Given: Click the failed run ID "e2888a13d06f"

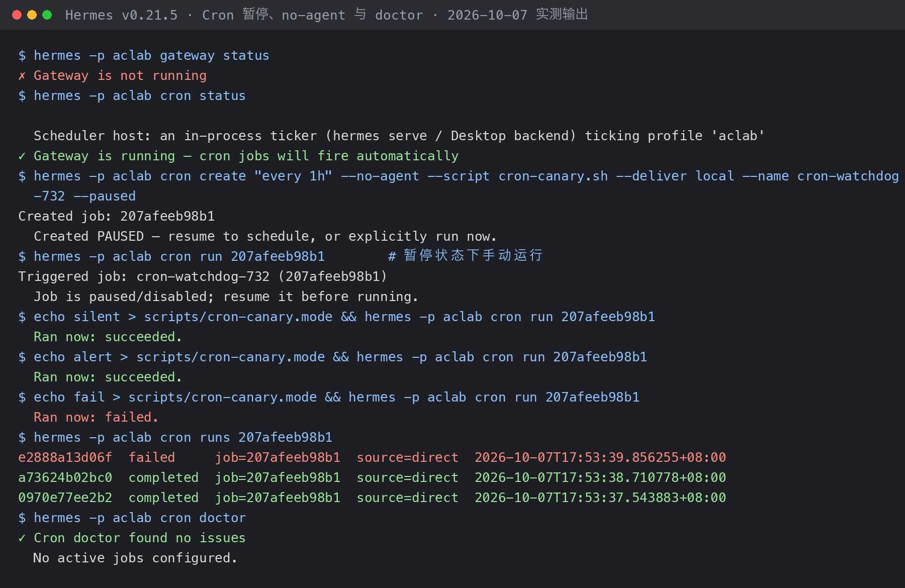Looking at the screenshot, I should click(65, 457).
